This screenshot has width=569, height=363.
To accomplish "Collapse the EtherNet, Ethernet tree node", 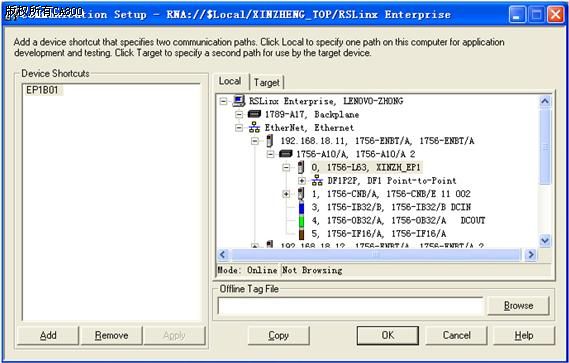I will 239,128.
